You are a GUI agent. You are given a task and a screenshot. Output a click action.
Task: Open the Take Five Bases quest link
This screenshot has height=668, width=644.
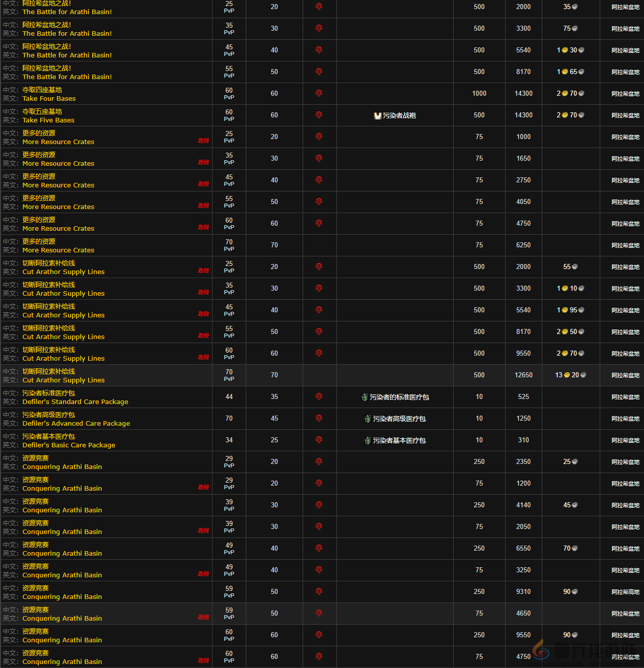pos(48,120)
